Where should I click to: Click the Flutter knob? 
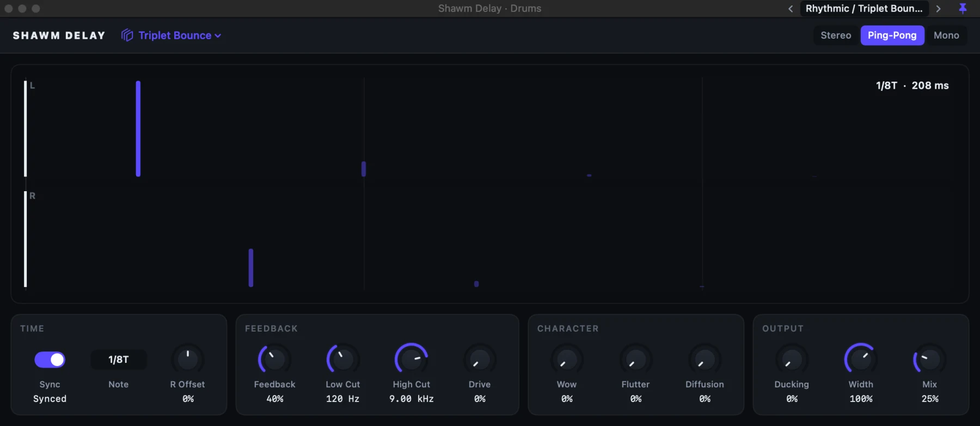coord(635,359)
